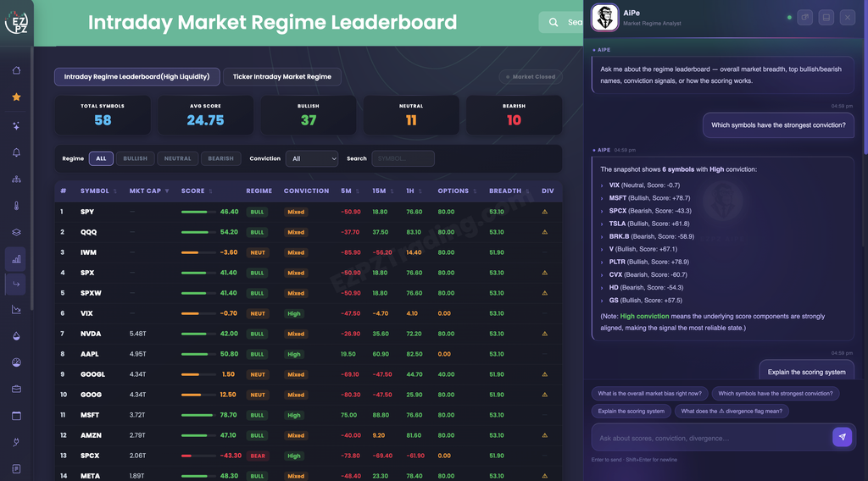Open the alerts bell icon in the sidebar
The image size is (868, 481).
click(x=17, y=152)
